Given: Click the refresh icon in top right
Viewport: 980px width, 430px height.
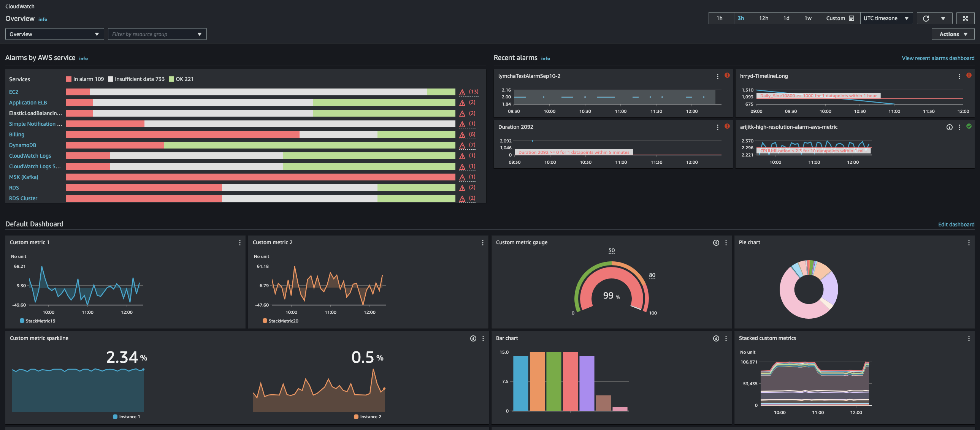Looking at the screenshot, I should (927, 17).
